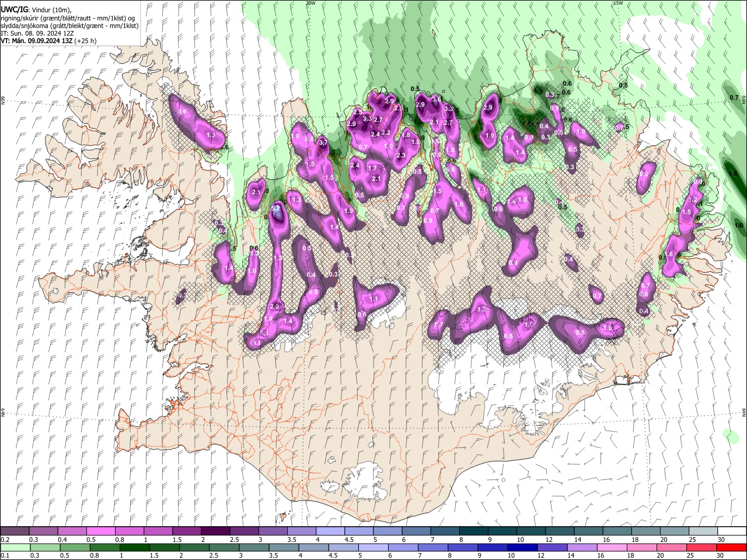This screenshot has height=560, width=747.
Task: Select the bright pink 0.5–0.8 legend swatch
Action: (101, 531)
